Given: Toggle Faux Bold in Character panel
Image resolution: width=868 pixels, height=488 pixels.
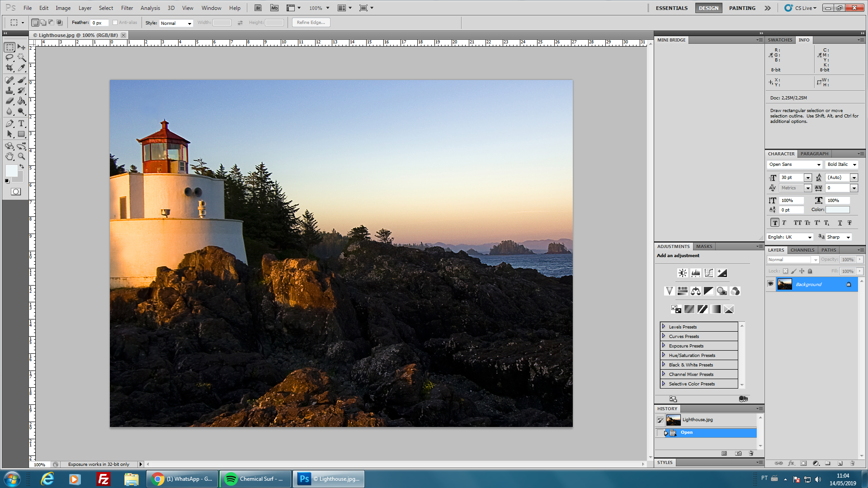Looking at the screenshot, I should (775, 223).
